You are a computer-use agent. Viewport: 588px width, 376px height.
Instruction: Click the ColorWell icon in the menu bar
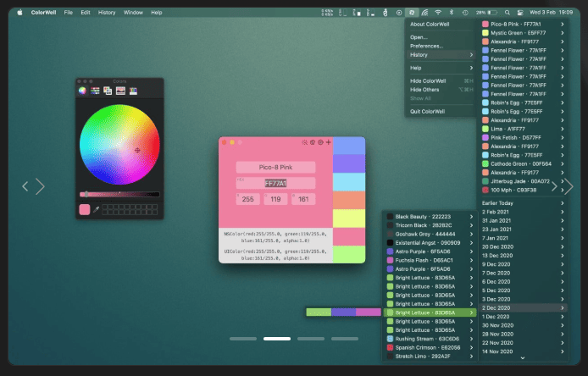click(x=412, y=13)
